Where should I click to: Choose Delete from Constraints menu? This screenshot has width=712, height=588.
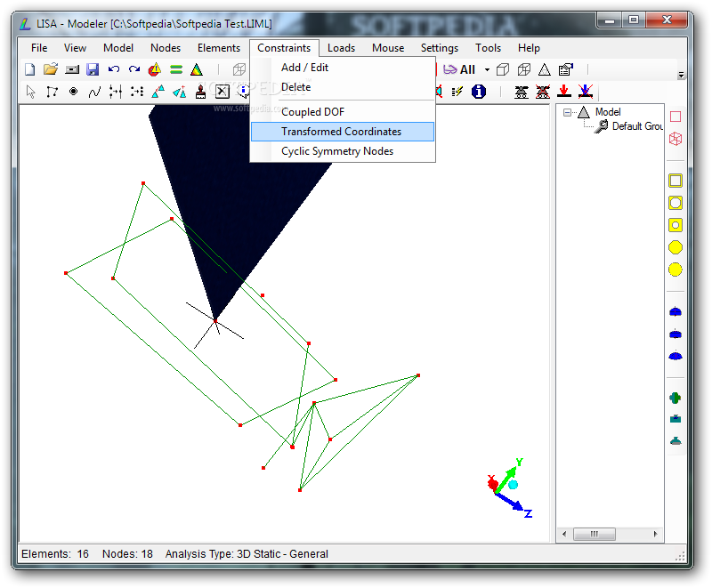coord(343,86)
